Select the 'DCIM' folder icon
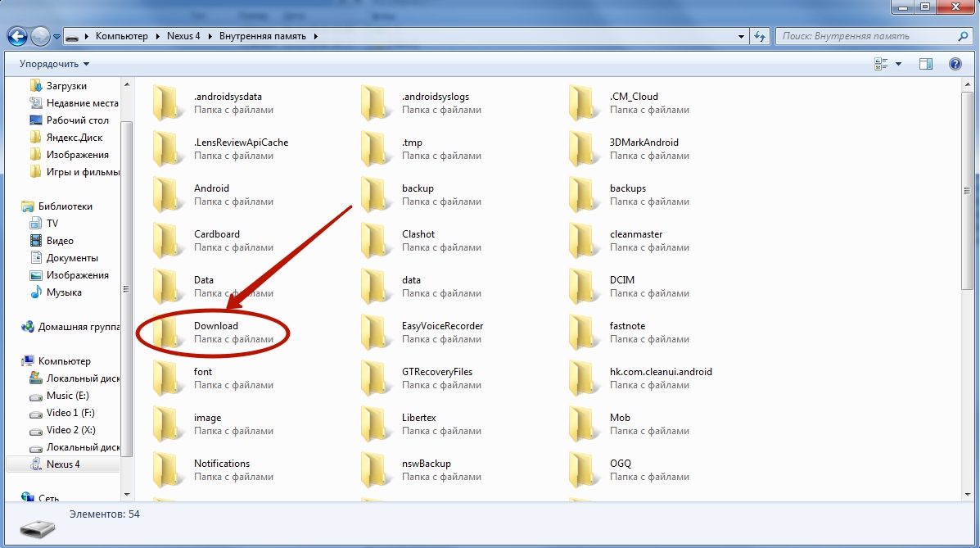This screenshot has width=980, height=548. pos(583,287)
